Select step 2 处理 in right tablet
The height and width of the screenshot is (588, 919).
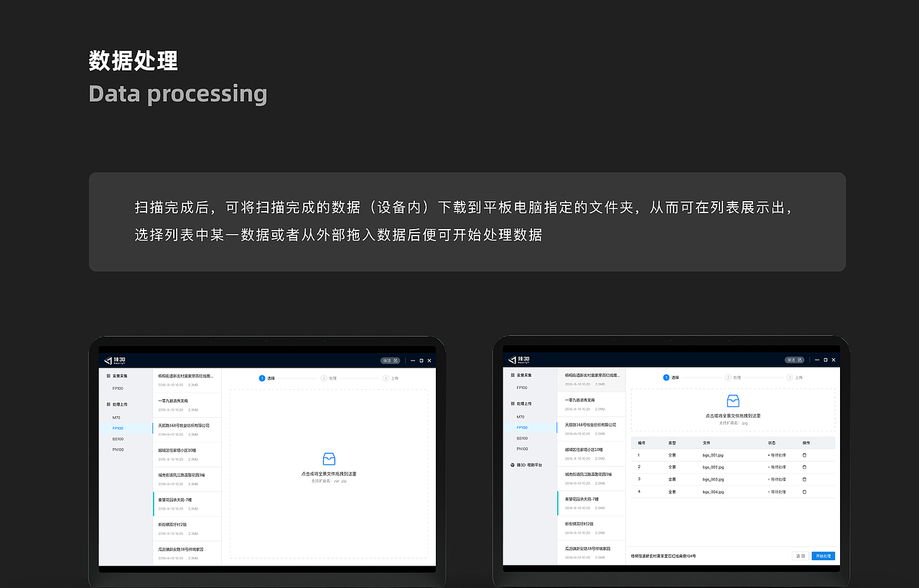[x=732, y=378]
